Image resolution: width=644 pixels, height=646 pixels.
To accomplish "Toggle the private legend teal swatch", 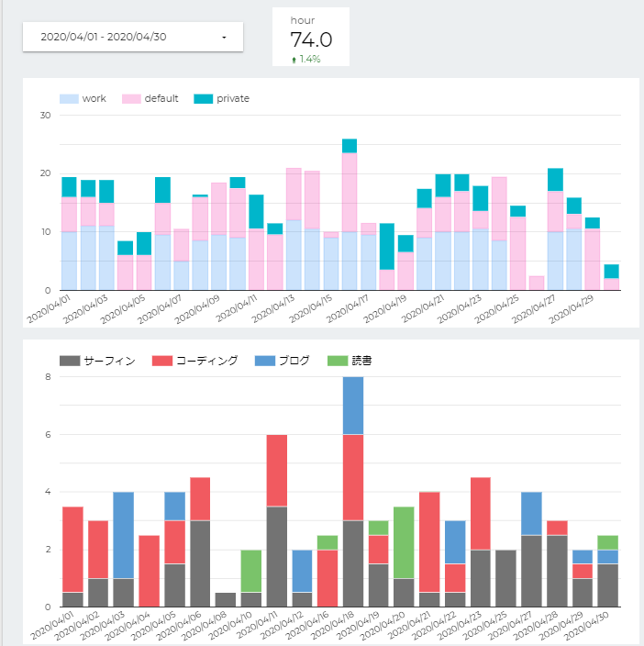I will pos(204,99).
